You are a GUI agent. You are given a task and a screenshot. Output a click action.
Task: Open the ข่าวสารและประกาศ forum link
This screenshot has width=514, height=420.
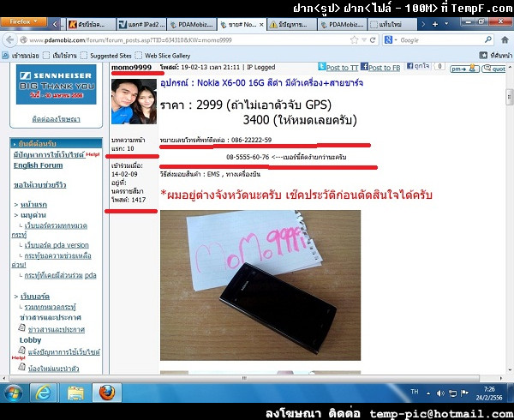click(x=57, y=329)
